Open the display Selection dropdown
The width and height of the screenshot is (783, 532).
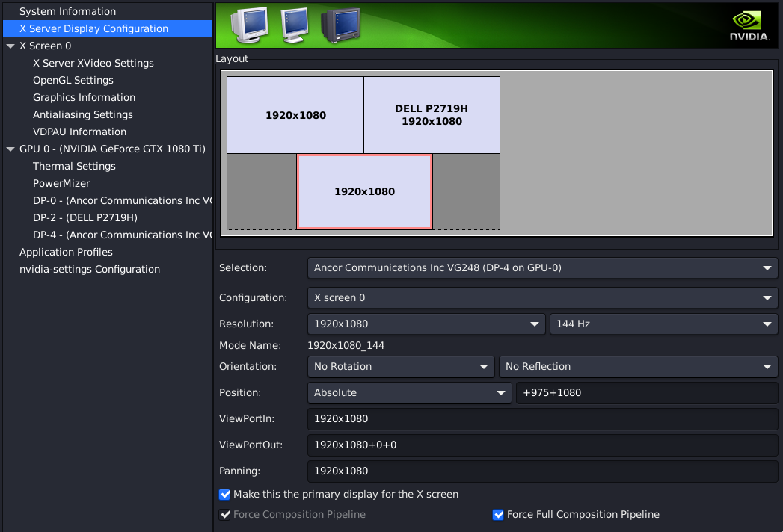click(x=542, y=268)
